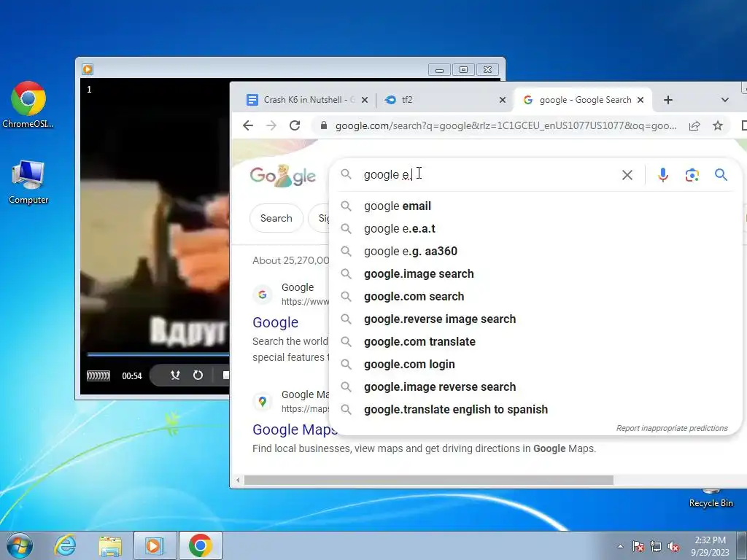The height and width of the screenshot is (560, 747).
Task: Toggle shuffle in Media Player
Action: (175, 376)
